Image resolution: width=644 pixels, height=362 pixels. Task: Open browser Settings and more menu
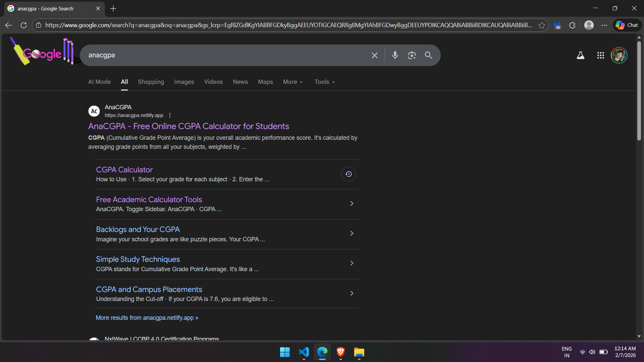(604, 25)
